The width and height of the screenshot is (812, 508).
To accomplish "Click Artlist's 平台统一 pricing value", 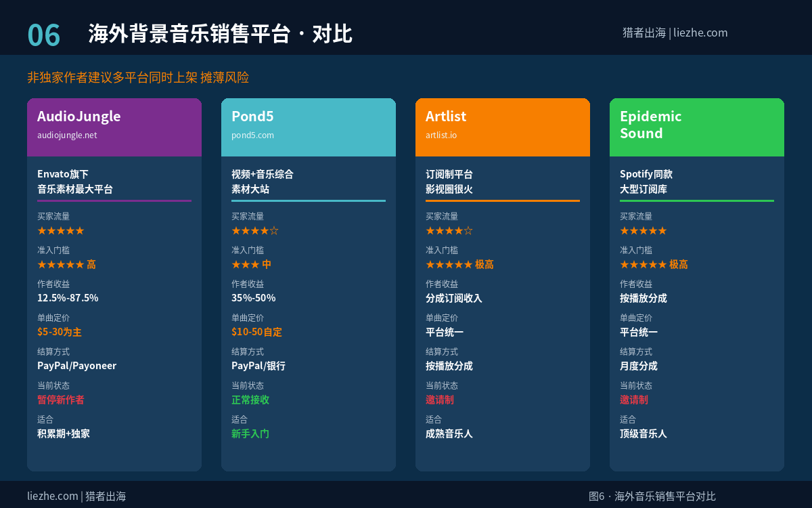I will click(x=445, y=332).
